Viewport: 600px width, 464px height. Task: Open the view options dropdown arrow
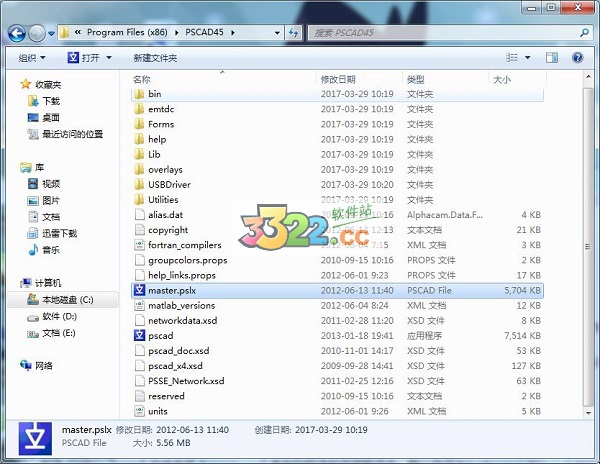pos(528,58)
